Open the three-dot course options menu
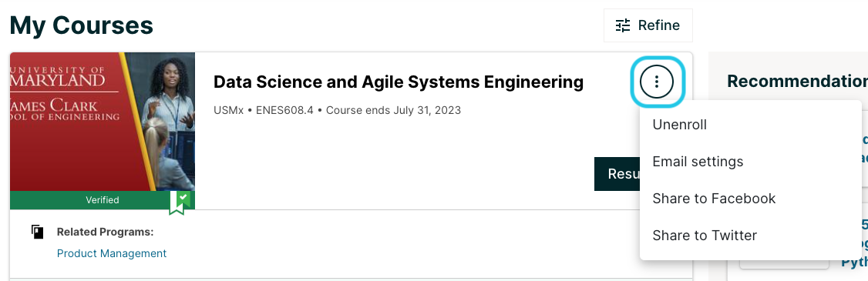868x281 pixels. (657, 82)
